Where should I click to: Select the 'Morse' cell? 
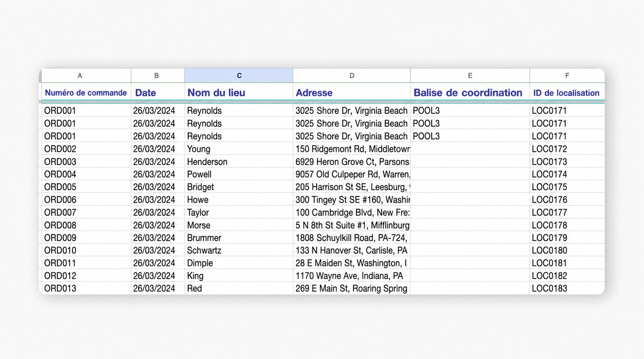239,225
